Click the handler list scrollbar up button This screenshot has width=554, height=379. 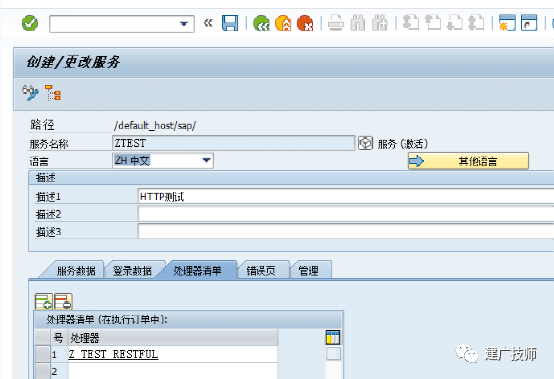333,354
